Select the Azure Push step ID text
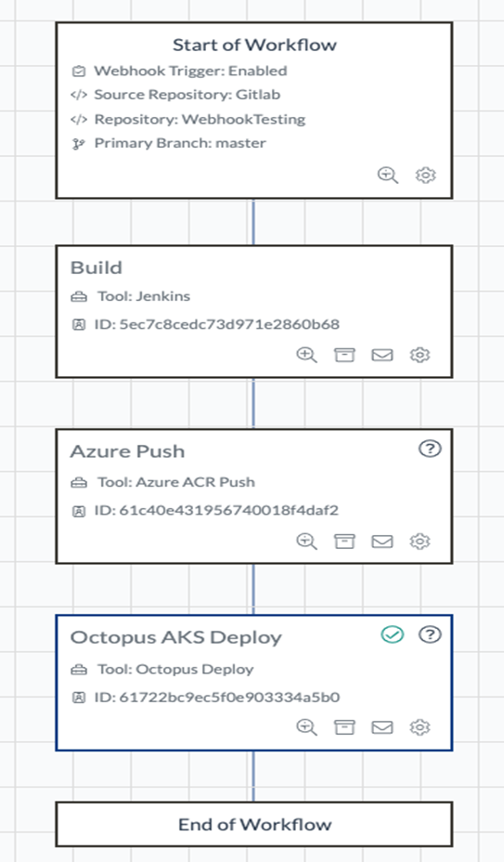 point(216,510)
